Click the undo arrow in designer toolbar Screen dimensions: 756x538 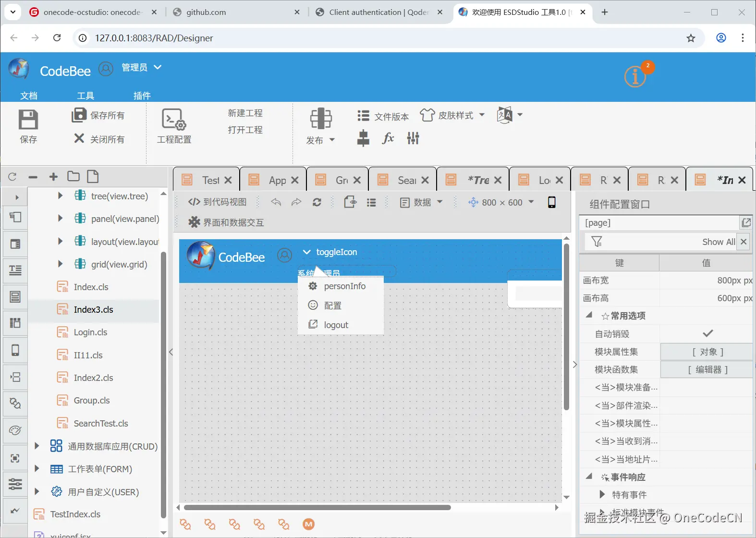[276, 202]
